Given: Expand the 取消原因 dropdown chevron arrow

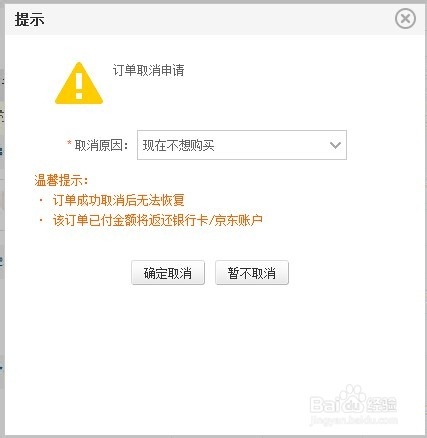Looking at the screenshot, I should tap(335, 145).
